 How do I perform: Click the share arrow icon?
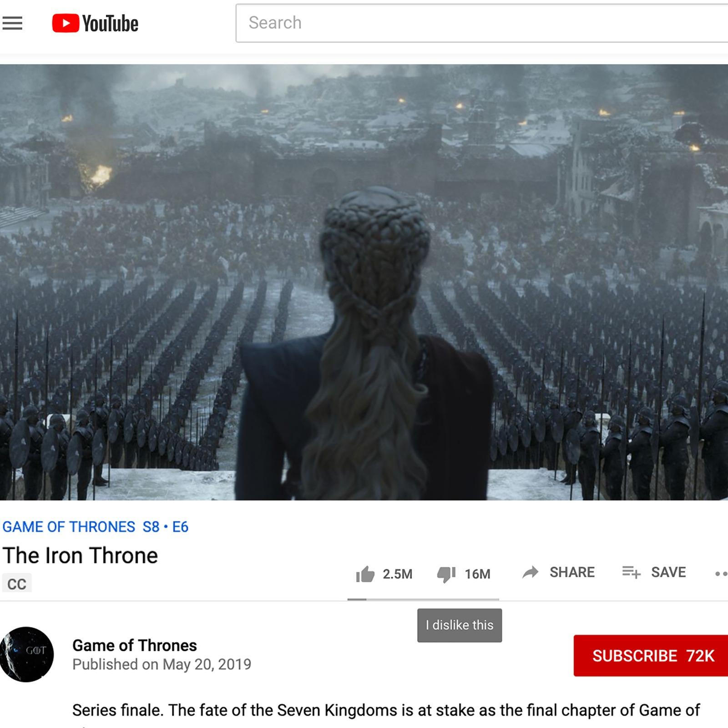(x=531, y=572)
